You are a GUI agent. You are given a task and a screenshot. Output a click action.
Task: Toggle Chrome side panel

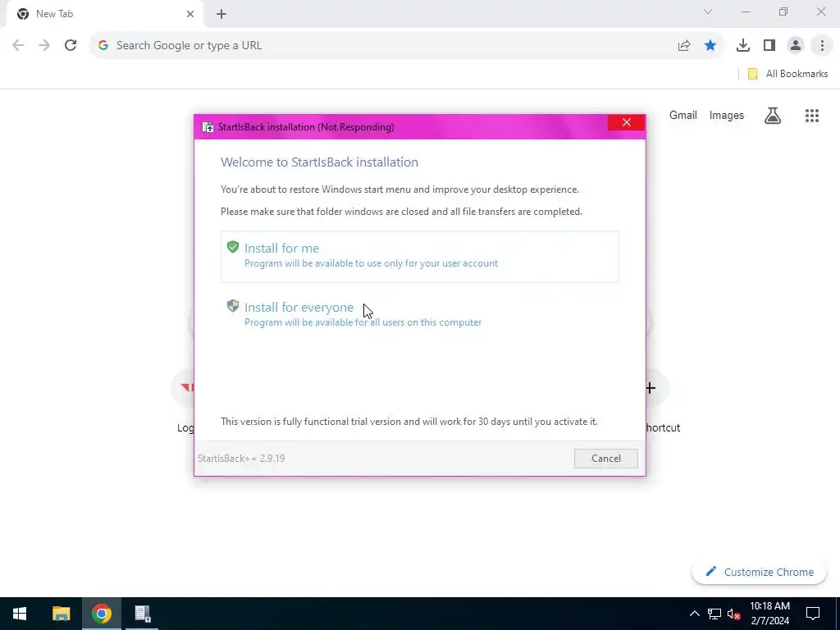pos(769,46)
